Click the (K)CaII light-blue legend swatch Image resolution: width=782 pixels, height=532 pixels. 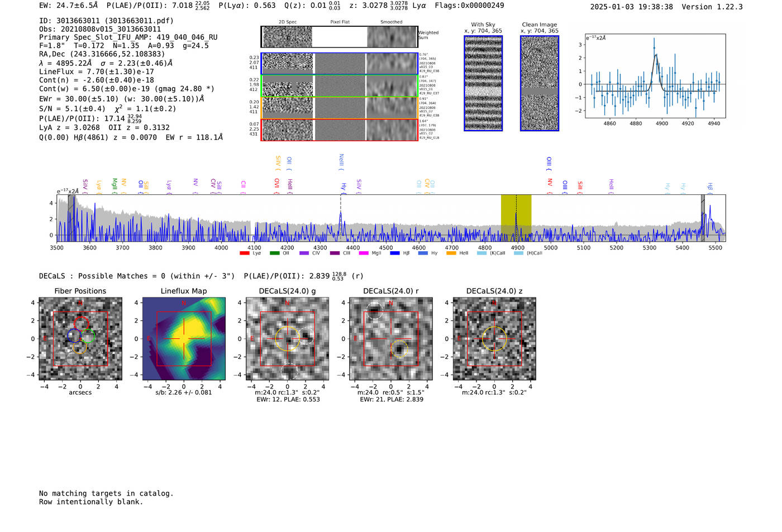pos(481,253)
